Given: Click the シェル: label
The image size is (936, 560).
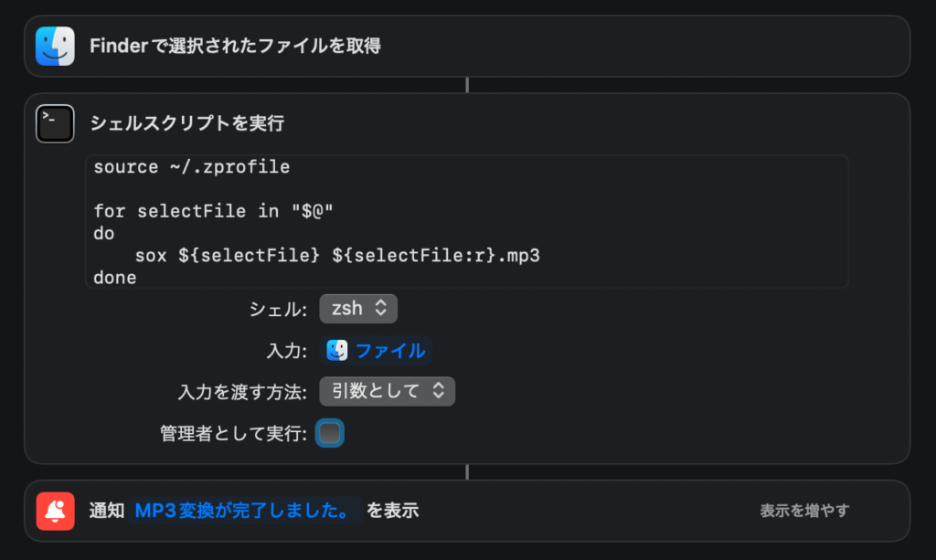Looking at the screenshot, I should tap(278, 310).
